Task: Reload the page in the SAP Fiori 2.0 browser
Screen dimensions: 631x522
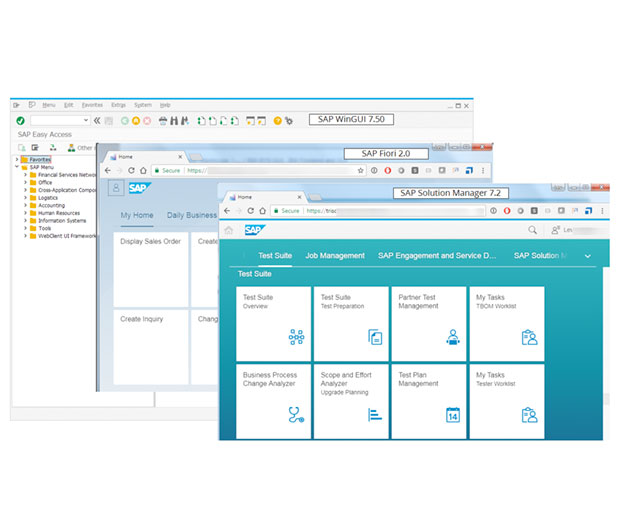Action: (131, 170)
